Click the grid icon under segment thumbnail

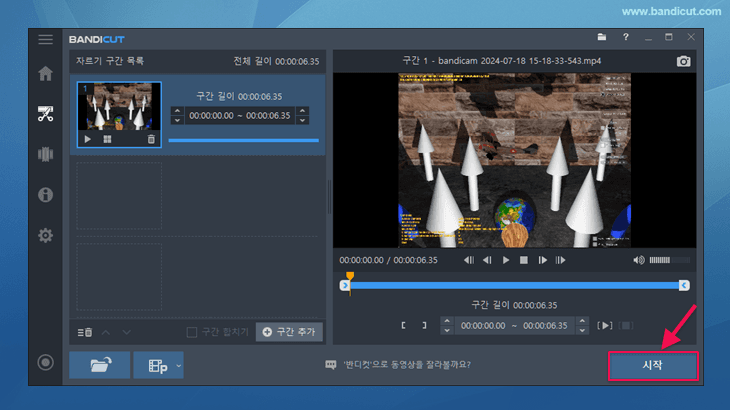(108, 139)
